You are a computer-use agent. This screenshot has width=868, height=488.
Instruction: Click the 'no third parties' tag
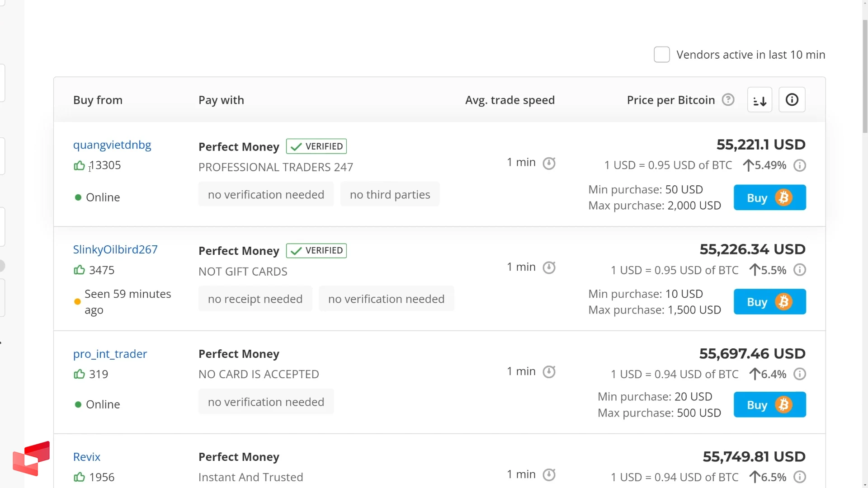coord(390,194)
